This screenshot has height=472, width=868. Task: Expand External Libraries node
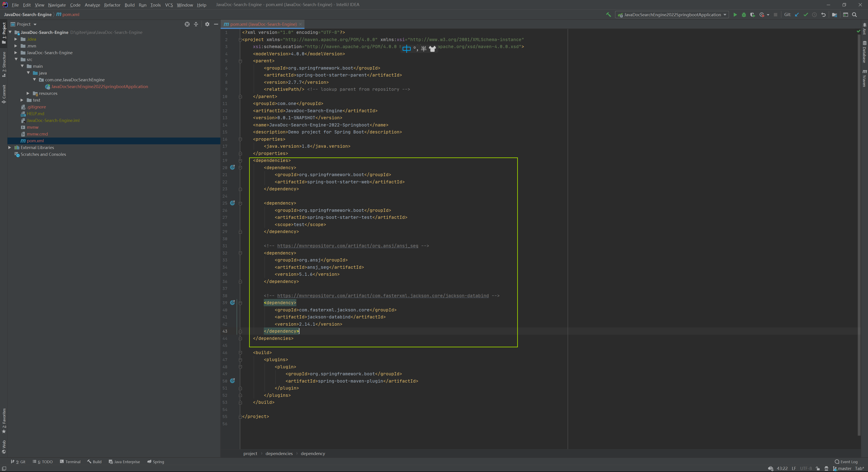click(10, 147)
